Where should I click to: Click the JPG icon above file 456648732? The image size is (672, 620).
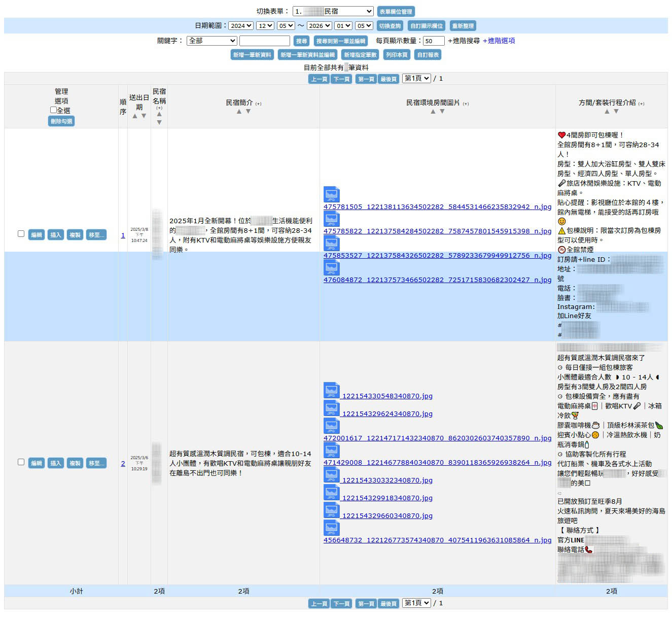[332, 528]
